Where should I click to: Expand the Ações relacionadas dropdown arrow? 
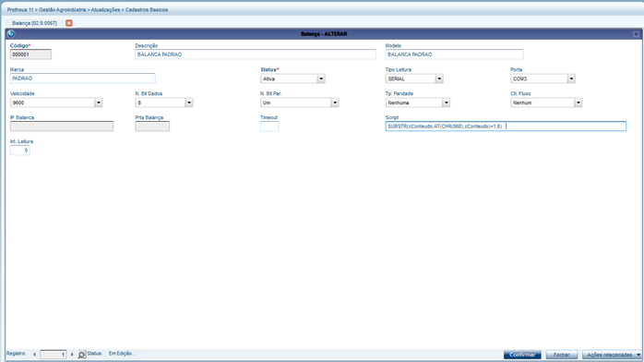[x=638, y=355]
